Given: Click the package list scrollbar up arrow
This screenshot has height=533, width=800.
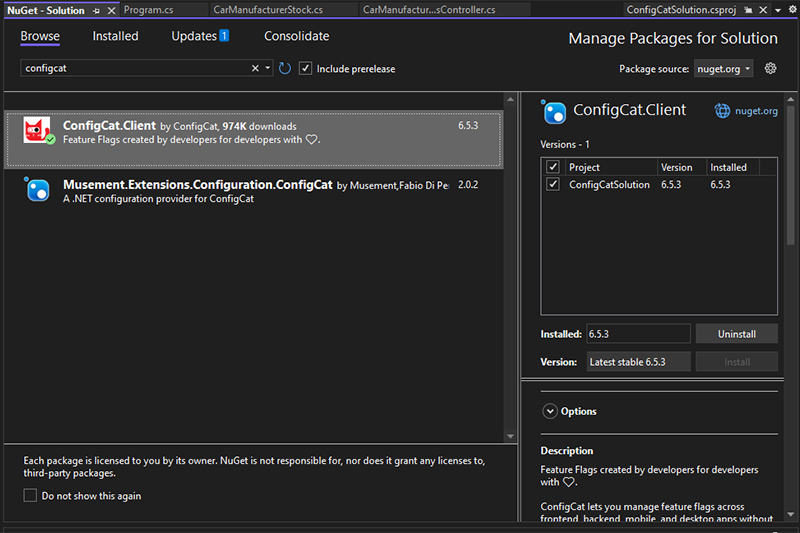Looking at the screenshot, I should [510, 99].
